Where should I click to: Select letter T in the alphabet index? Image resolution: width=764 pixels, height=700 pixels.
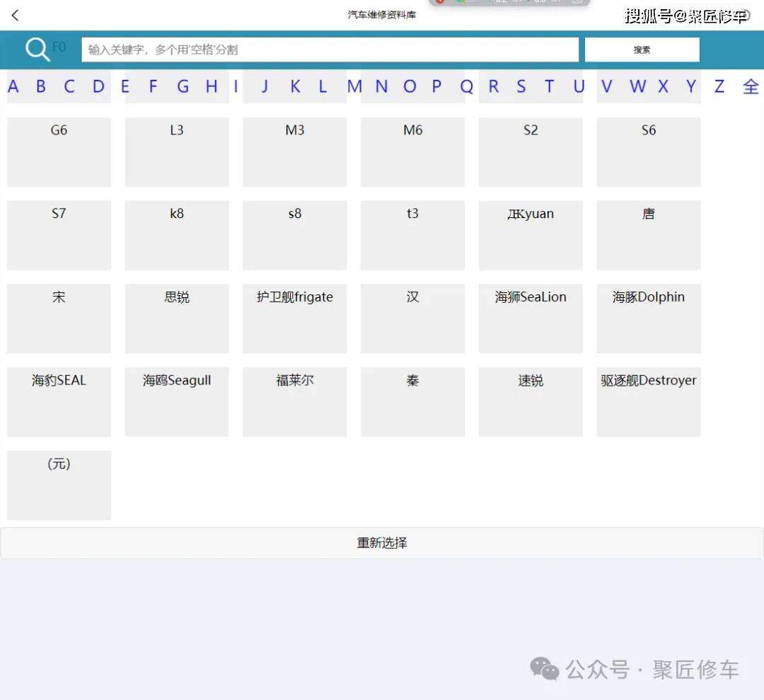click(550, 86)
